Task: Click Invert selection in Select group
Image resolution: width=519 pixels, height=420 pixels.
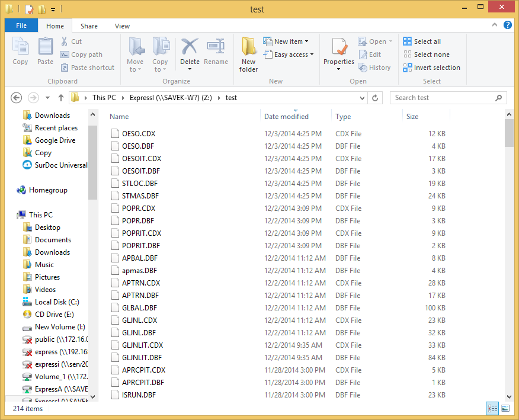Action: pyautogui.click(x=431, y=68)
